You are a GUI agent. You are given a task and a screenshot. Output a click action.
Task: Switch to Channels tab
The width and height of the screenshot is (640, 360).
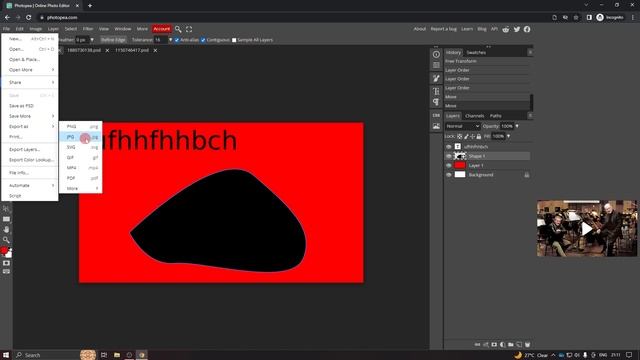tap(474, 116)
